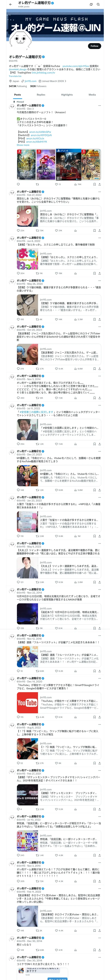The width and height of the screenshot is (110, 980).
Task: Share the pinned Dec 3 post
Action: coord(99,184)
